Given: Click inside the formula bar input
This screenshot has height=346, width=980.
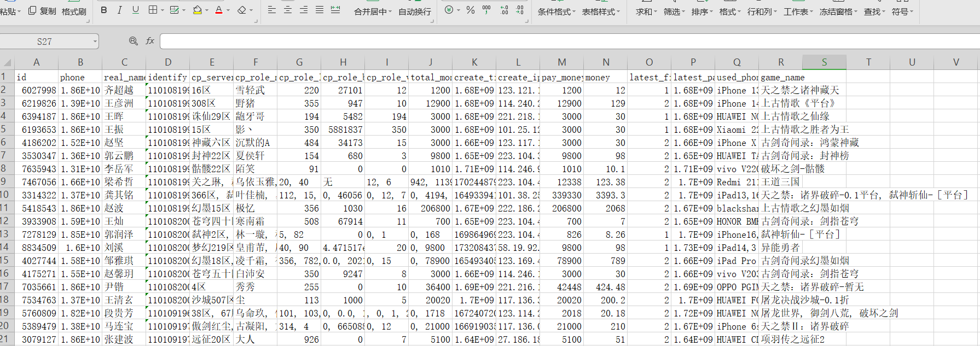Looking at the screenshot, I should click(547, 42).
